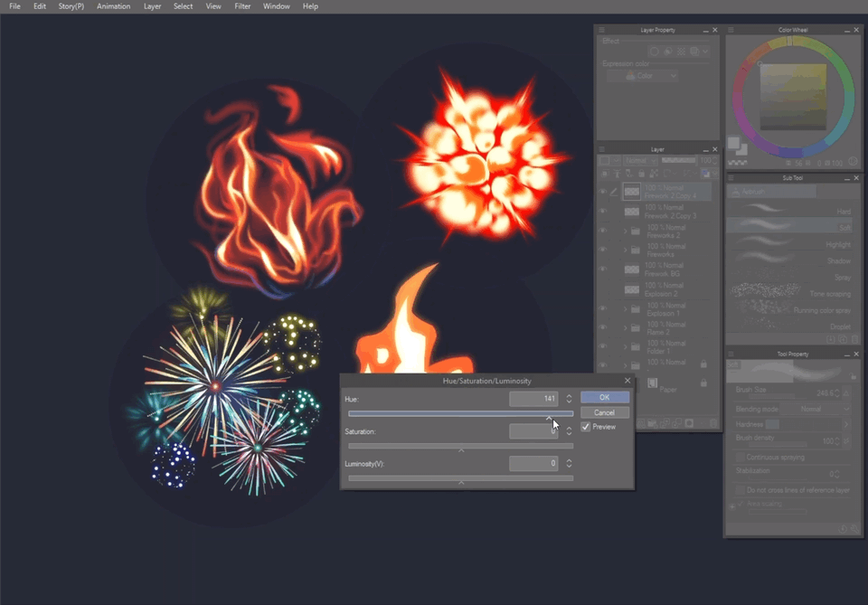Click the Layer color effect icon

pyautogui.click(x=694, y=52)
